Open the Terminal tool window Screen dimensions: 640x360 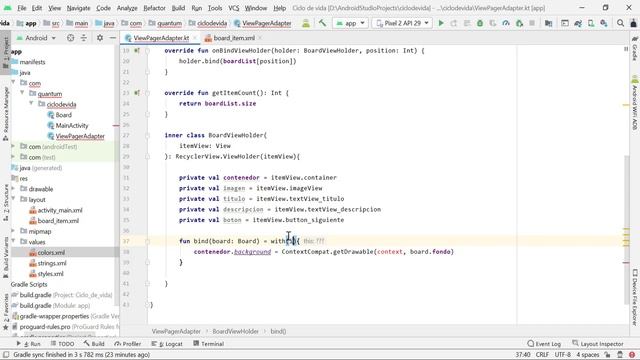209,344
